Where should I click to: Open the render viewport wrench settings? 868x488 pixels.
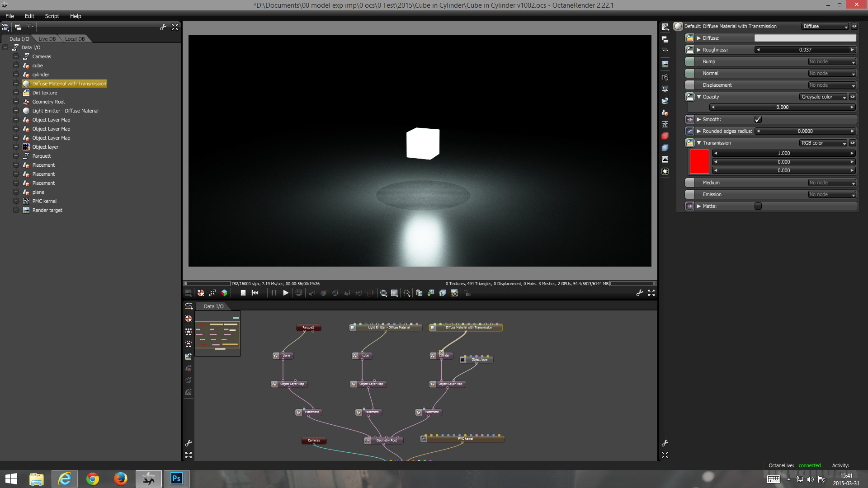click(639, 293)
